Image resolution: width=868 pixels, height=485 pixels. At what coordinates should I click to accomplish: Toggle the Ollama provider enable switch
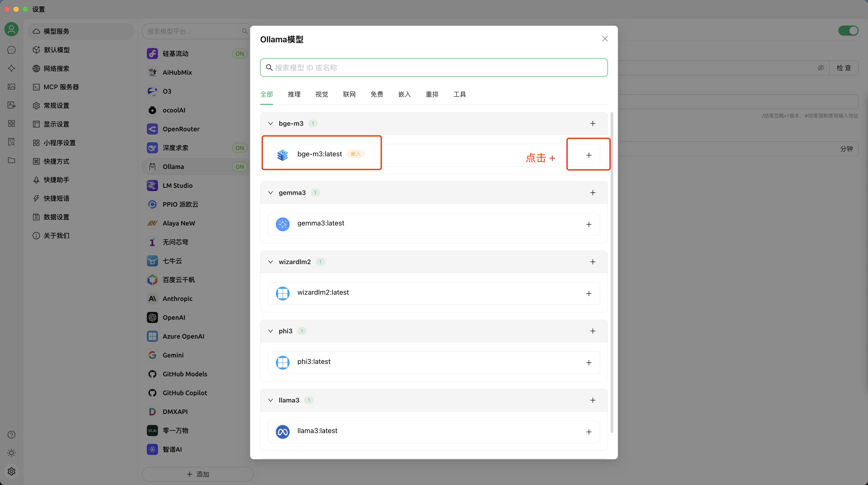pos(848,31)
